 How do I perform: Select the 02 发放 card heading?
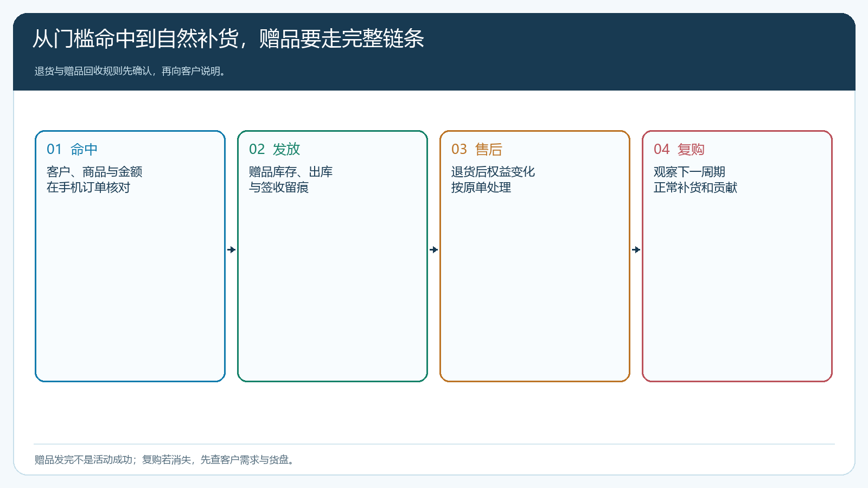[x=275, y=149]
